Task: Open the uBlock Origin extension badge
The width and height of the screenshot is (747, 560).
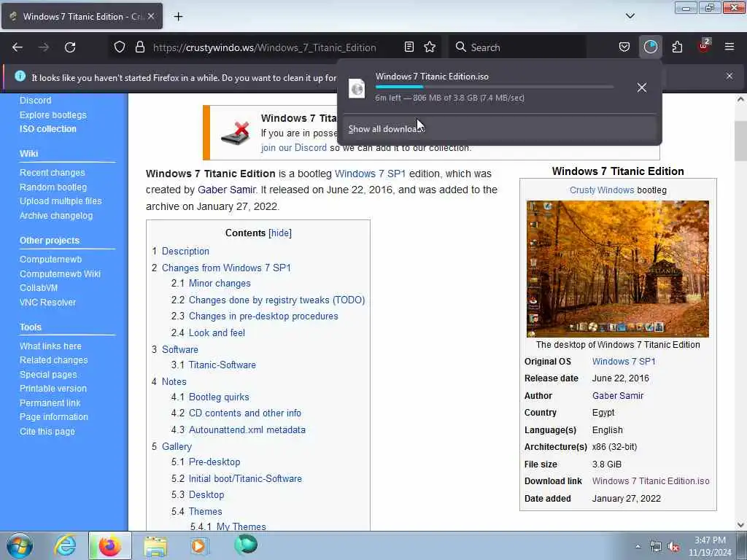Action: [704, 46]
